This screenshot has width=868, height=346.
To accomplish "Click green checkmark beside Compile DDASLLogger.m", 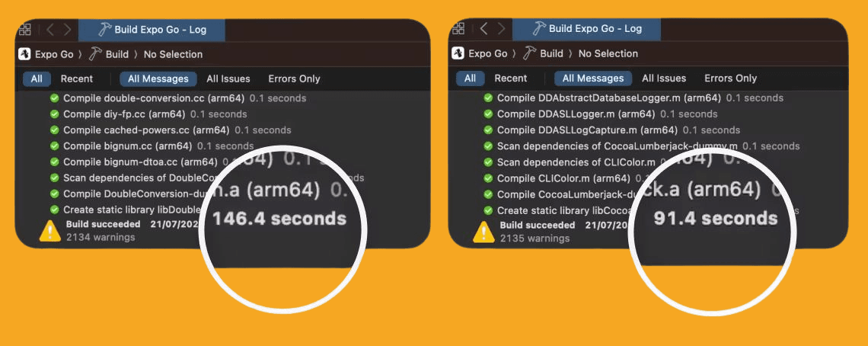I will click(489, 114).
